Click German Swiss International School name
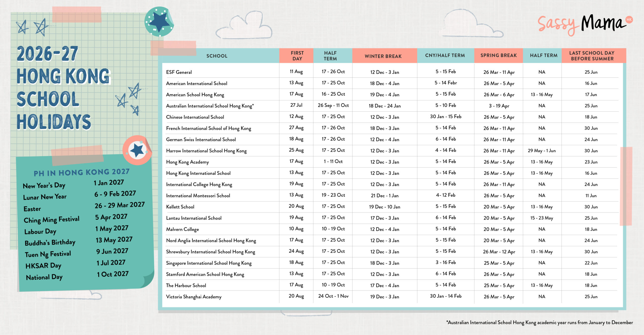This screenshot has width=644, height=335. (201, 139)
